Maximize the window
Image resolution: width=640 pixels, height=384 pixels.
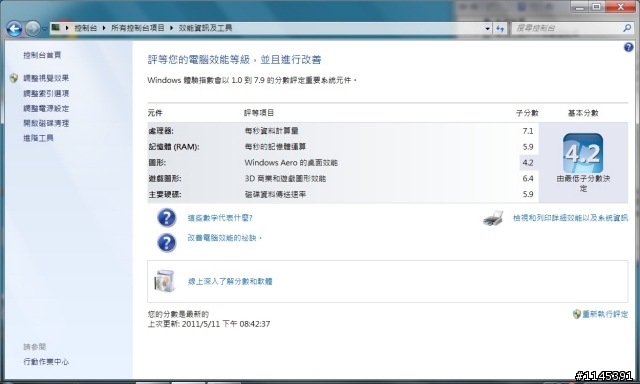point(597,7)
